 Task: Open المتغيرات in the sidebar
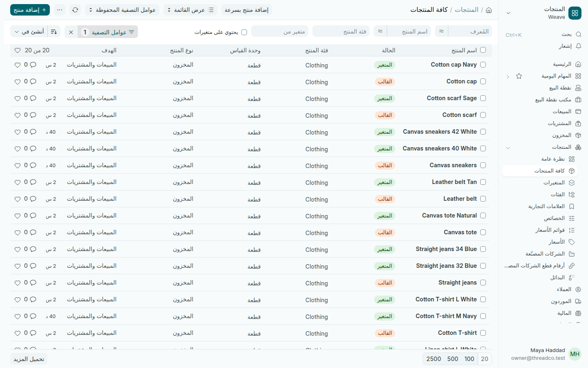(x=540, y=183)
